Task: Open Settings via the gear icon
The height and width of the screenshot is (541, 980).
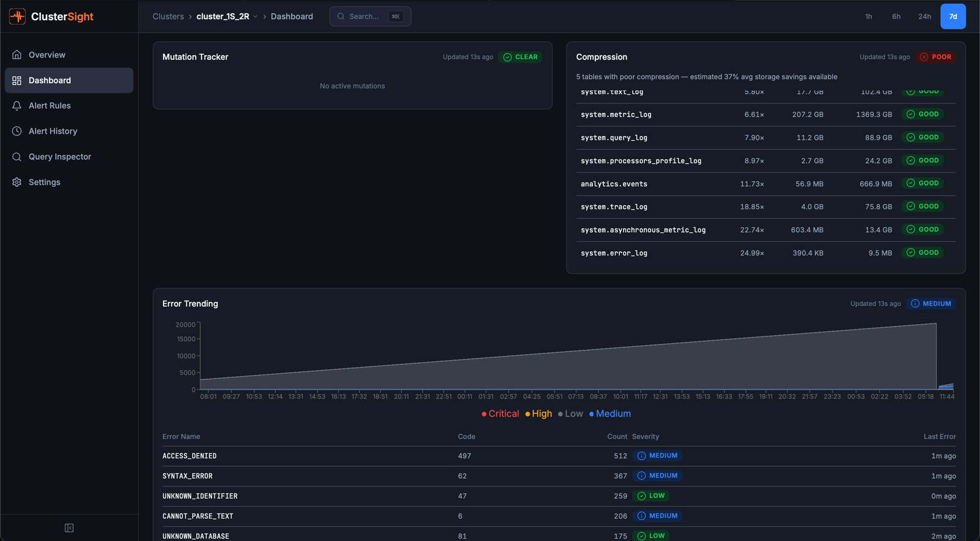Action: click(x=17, y=183)
